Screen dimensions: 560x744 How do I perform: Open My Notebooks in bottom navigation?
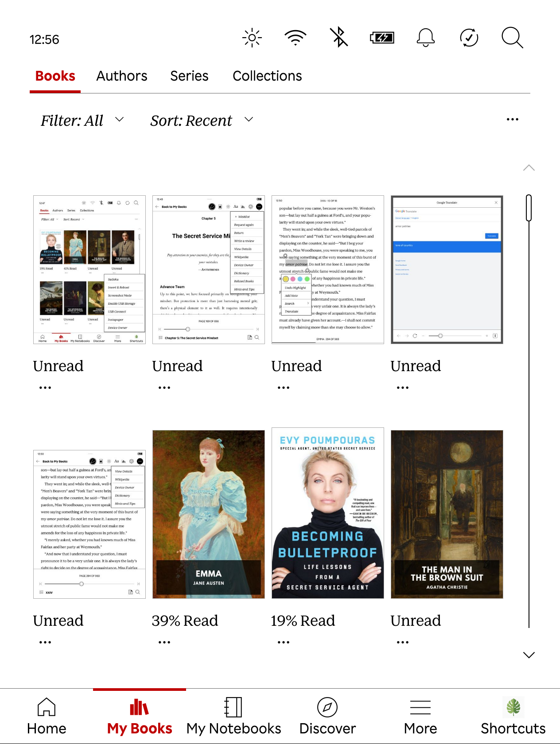pyautogui.click(x=233, y=717)
